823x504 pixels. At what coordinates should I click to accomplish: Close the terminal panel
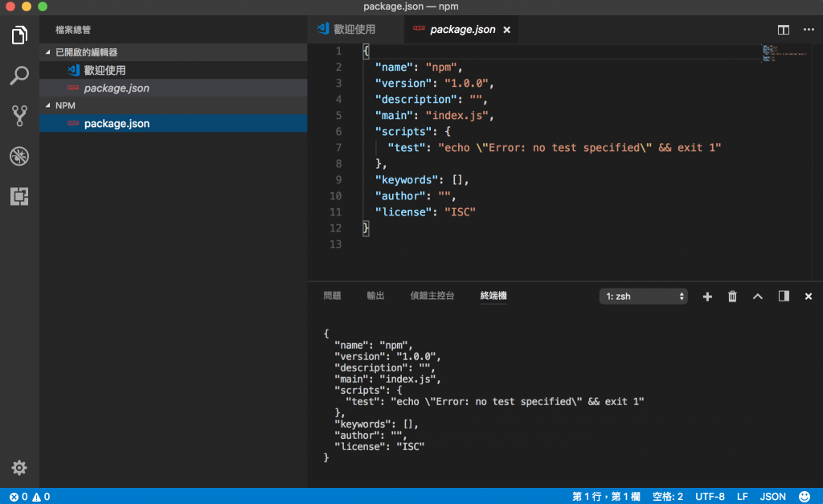809,297
